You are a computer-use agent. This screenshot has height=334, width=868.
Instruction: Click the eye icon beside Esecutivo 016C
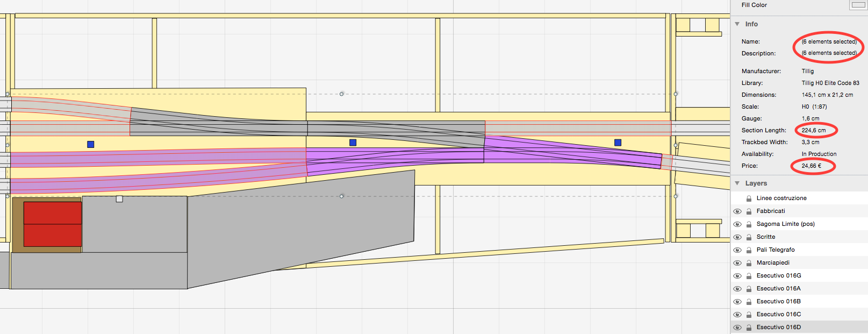tap(737, 315)
